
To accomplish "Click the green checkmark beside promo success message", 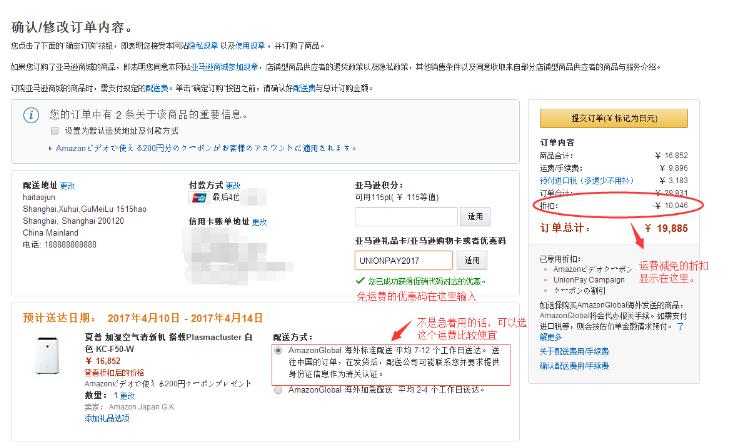I will tap(360, 281).
